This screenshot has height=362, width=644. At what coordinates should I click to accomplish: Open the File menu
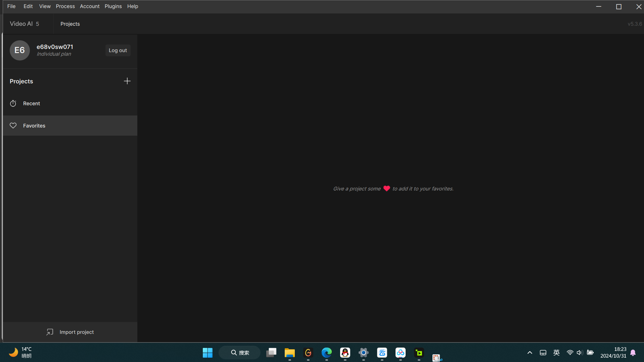point(11,6)
